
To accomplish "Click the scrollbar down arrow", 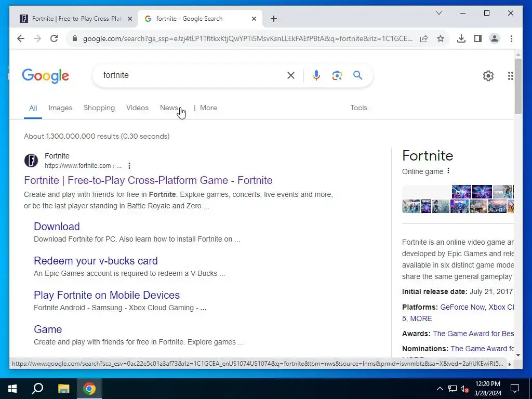I will pos(518,355).
